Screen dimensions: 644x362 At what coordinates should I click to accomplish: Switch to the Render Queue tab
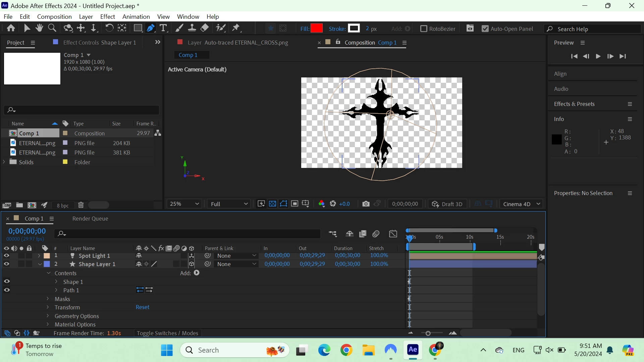pyautogui.click(x=90, y=219)
